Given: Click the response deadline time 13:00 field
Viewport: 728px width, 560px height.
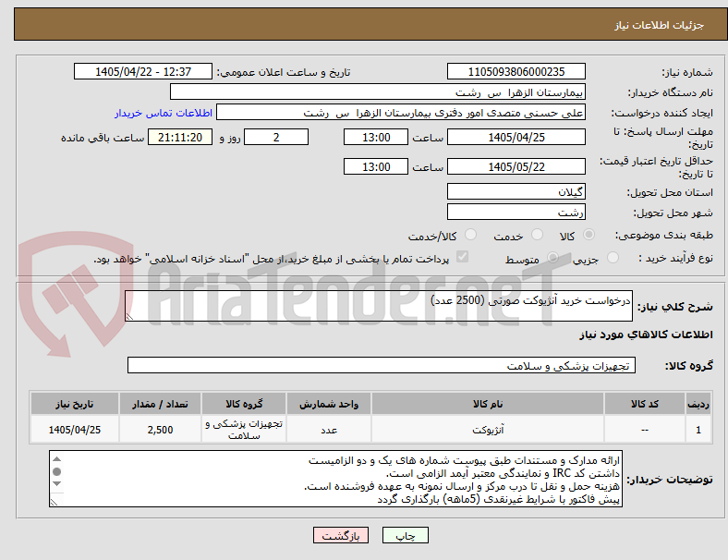Looking at the screenshot, I should pos(376,138).
